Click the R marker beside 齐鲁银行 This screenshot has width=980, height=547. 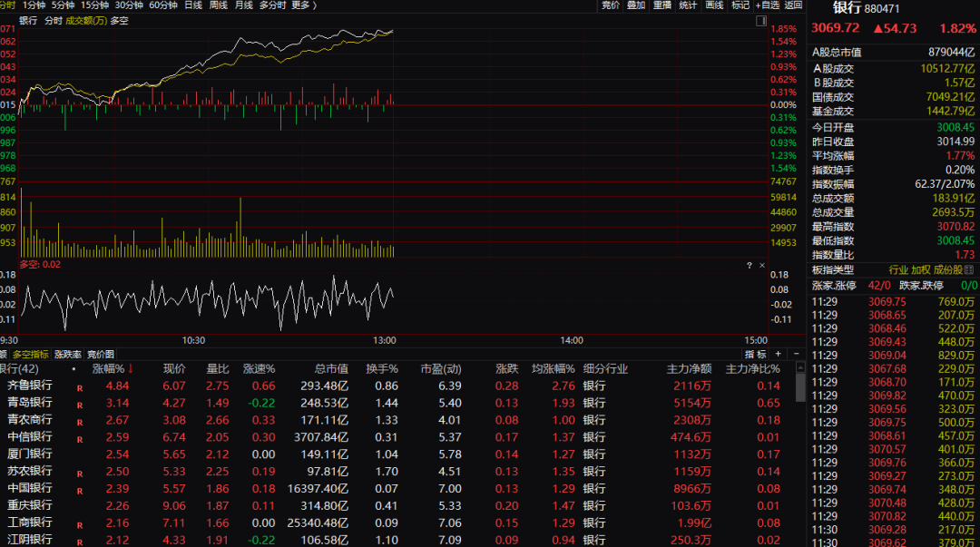(80, 387)
